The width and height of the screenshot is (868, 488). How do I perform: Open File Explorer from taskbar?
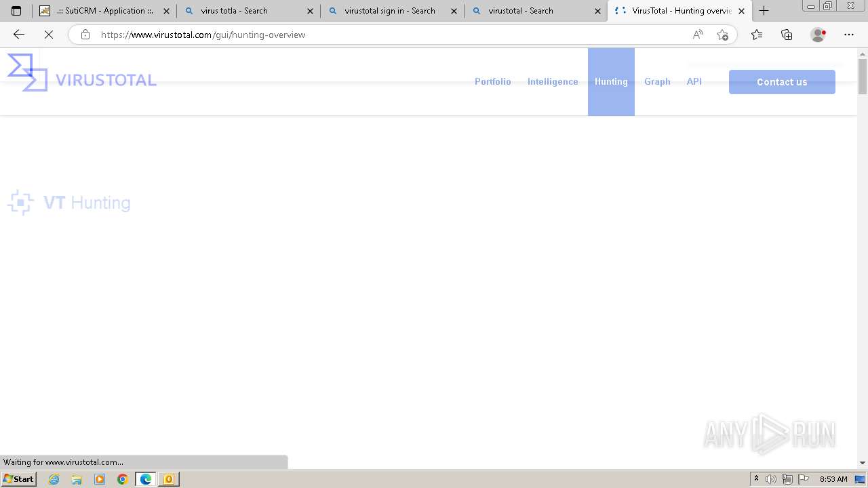pos(77,479)
